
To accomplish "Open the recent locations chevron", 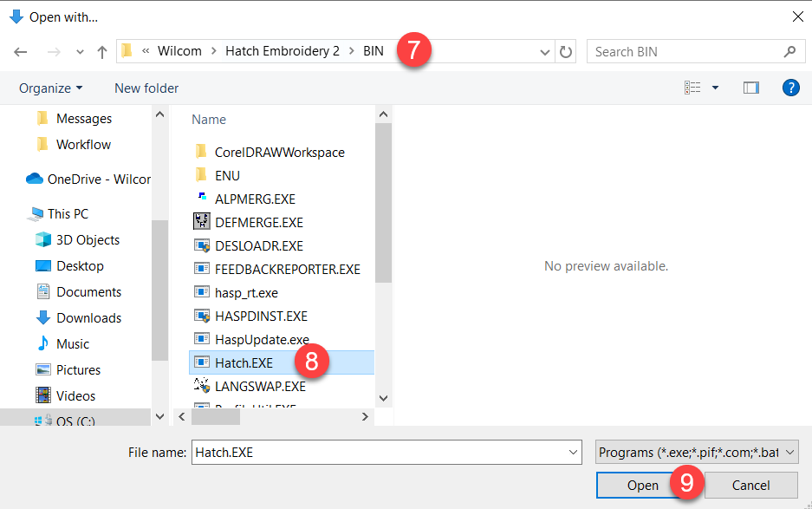I will (80, 52).
